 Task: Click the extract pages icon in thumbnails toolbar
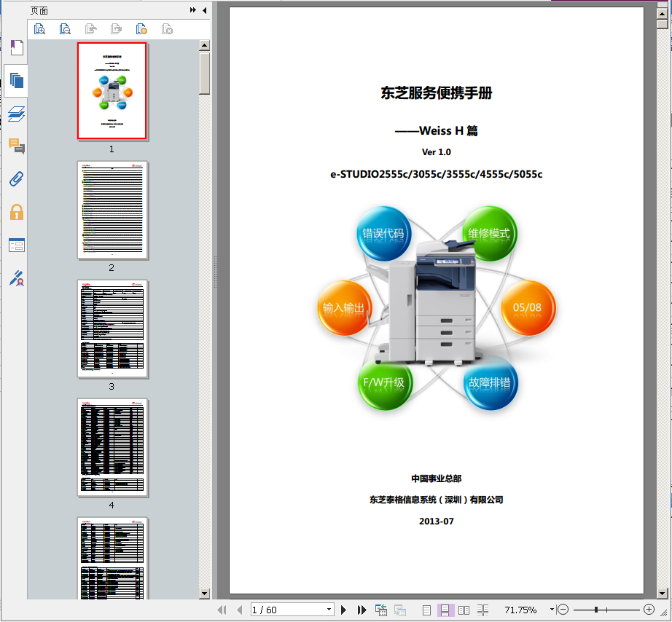(x=90, y=28)
